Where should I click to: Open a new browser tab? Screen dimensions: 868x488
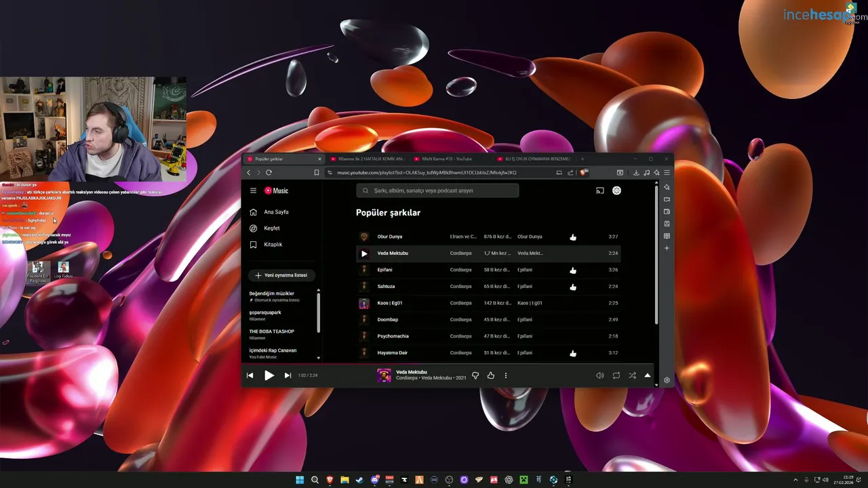pyautogui.click(x=582, y=159)
